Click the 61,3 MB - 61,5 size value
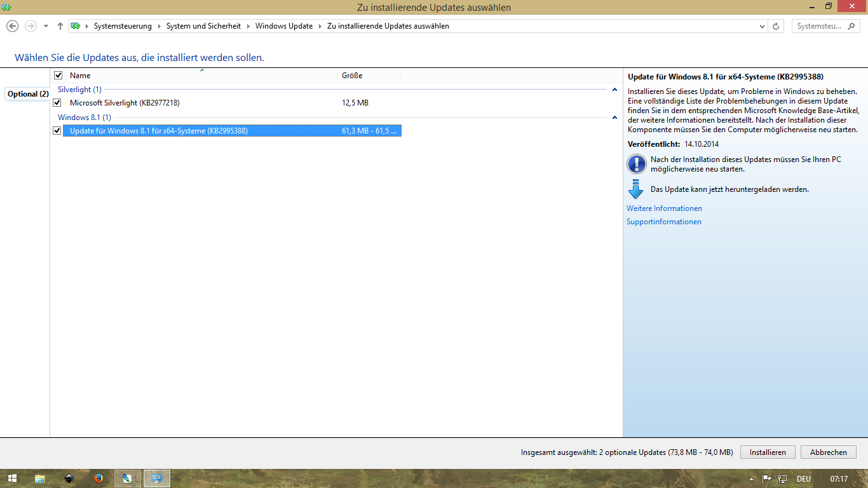Image resolution: width=868 pixels, height=488 pixels. pyautogui.click(x=369, y=131)
